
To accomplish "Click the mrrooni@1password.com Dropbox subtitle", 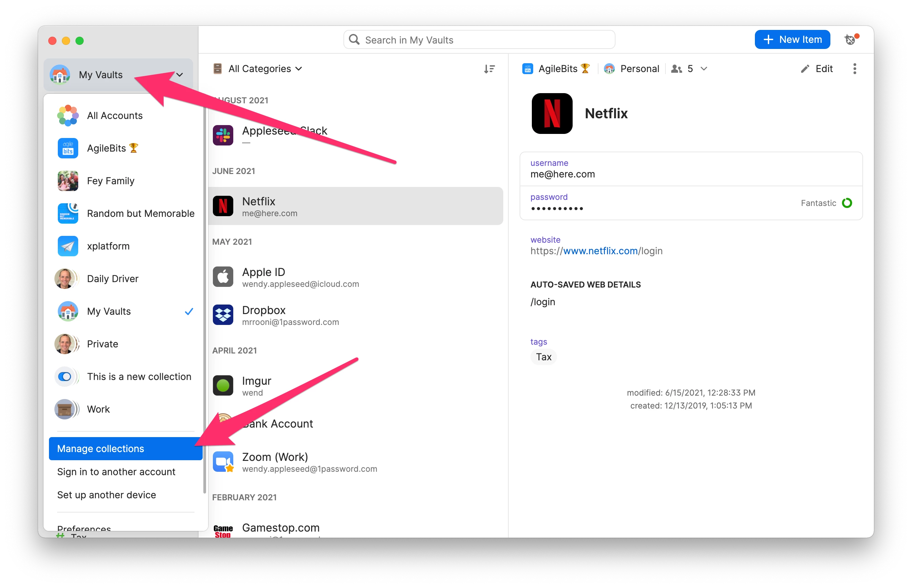I will point(290,322).
